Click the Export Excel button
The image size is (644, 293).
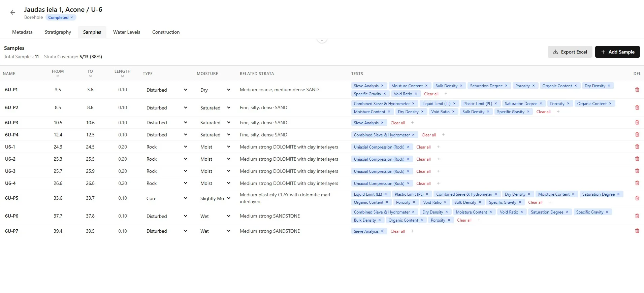click(570, 52)
